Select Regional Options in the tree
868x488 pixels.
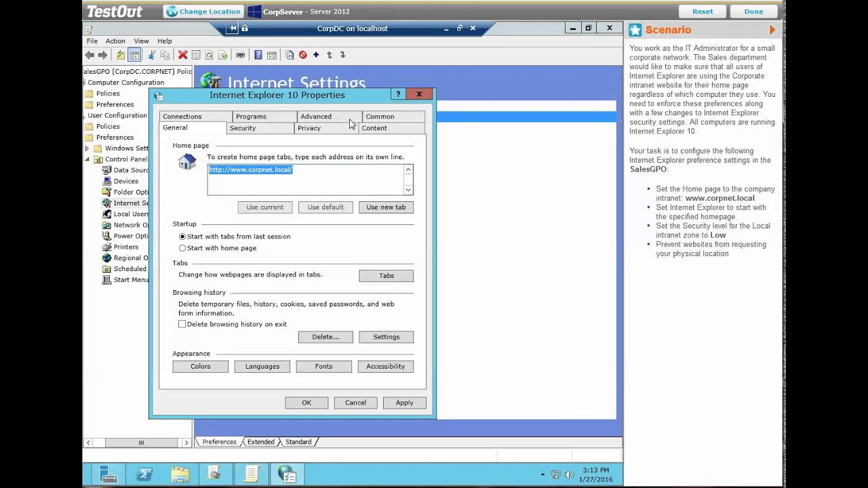tap(126, 258)
